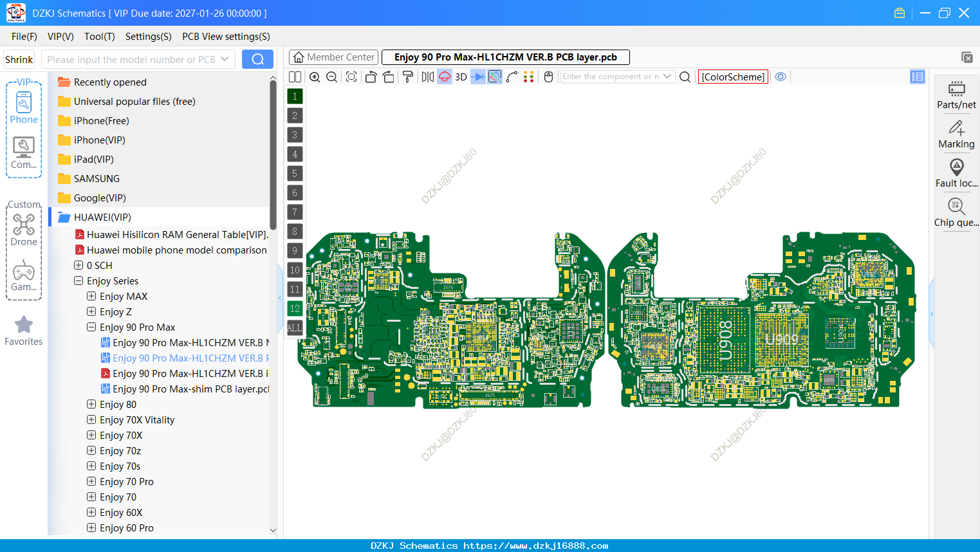Click the mouse settings icon
The width and height of the screenshot is (980, 552).
click(x=548, y=77)
